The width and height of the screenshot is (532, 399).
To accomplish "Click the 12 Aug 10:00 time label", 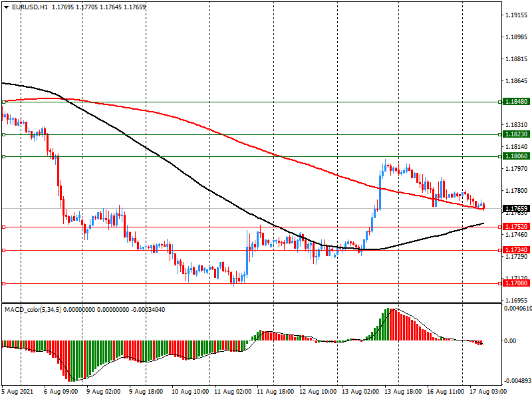I will pyautogui.click(x=318, y=392).
